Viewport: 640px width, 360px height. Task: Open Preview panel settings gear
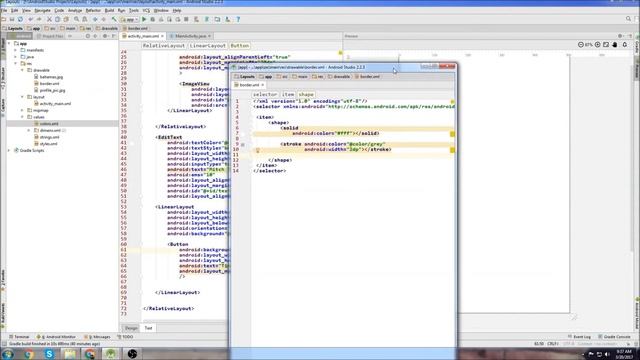click(620, 36)
